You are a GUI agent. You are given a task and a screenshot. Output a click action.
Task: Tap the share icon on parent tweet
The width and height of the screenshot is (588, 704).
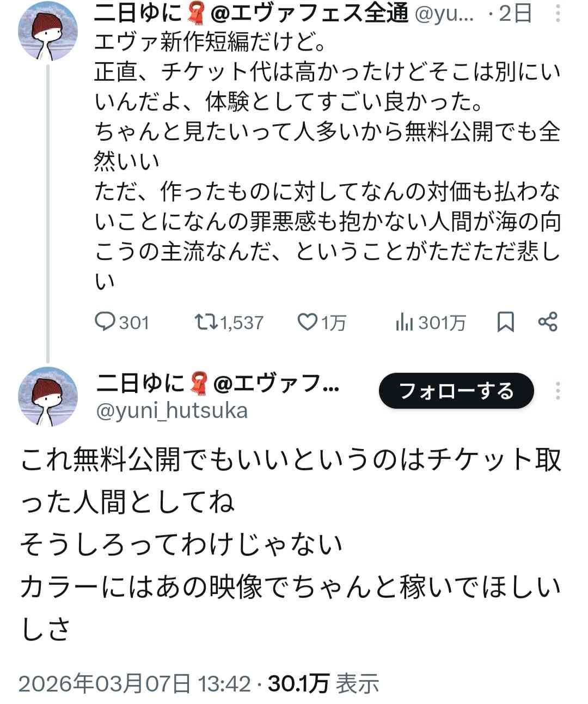[548, 321]
